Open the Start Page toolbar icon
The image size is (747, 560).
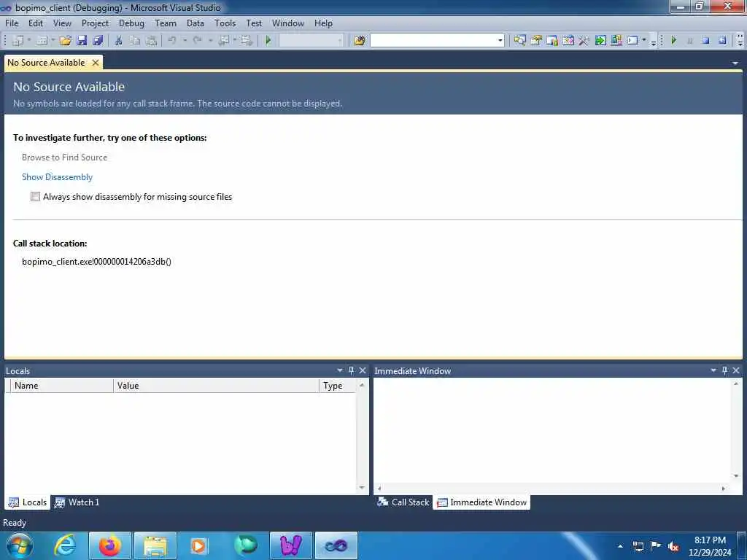click(x=568, y=41)
